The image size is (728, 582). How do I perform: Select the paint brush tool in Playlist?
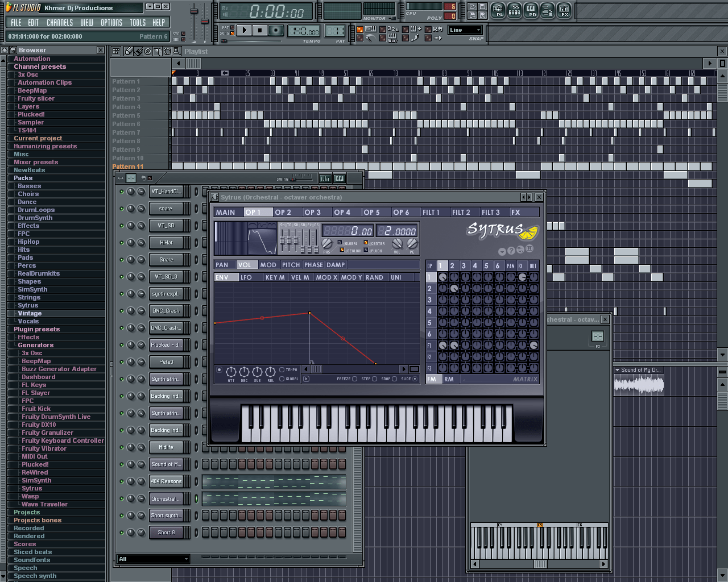click(138, 51)
